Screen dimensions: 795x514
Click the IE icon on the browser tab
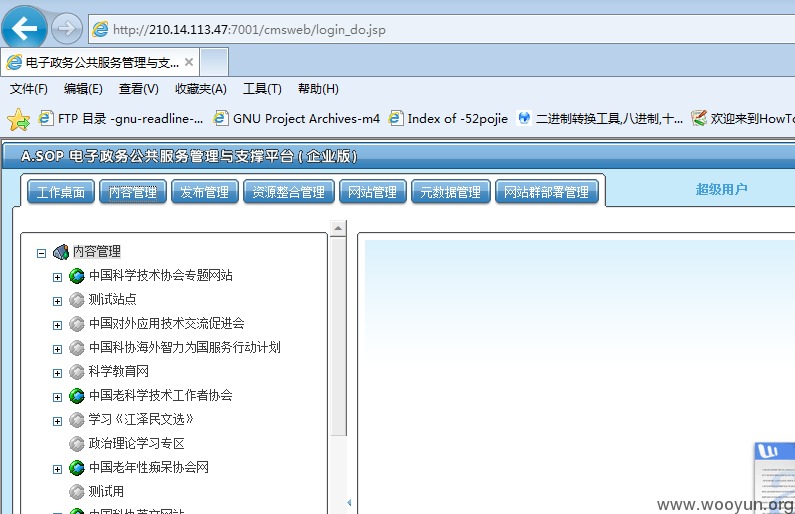click(x=14, y=62)
